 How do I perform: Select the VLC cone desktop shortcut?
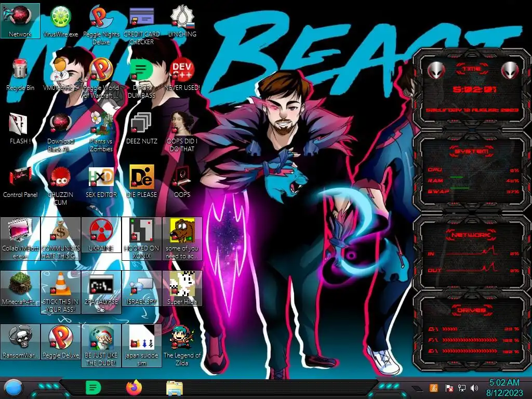(x=60, y=292)
